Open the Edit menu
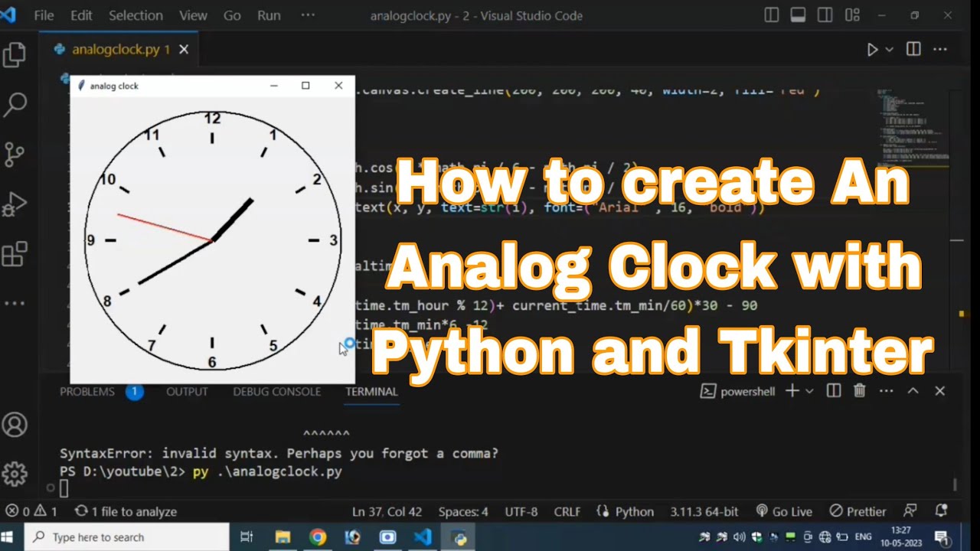 [x=81, y=15]
